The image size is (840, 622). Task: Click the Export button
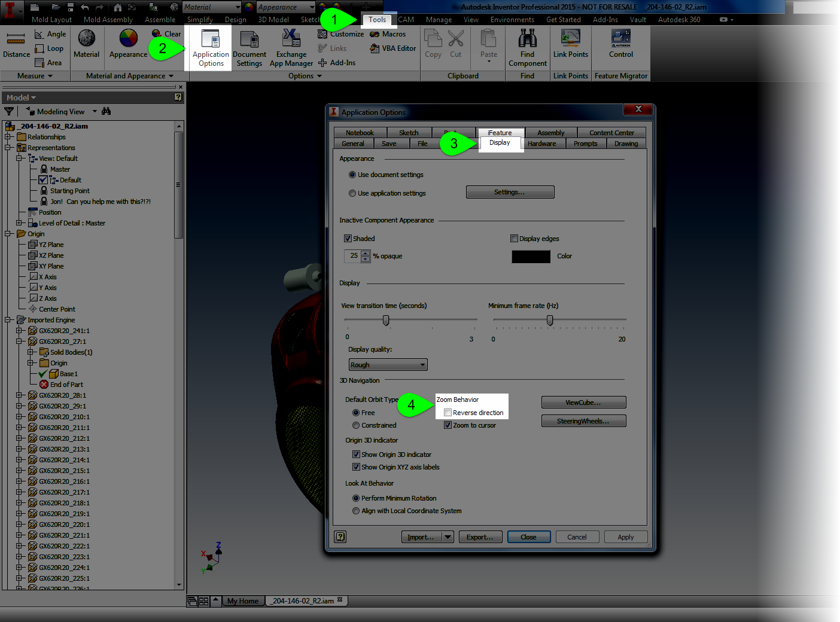(x=480, y=537)
